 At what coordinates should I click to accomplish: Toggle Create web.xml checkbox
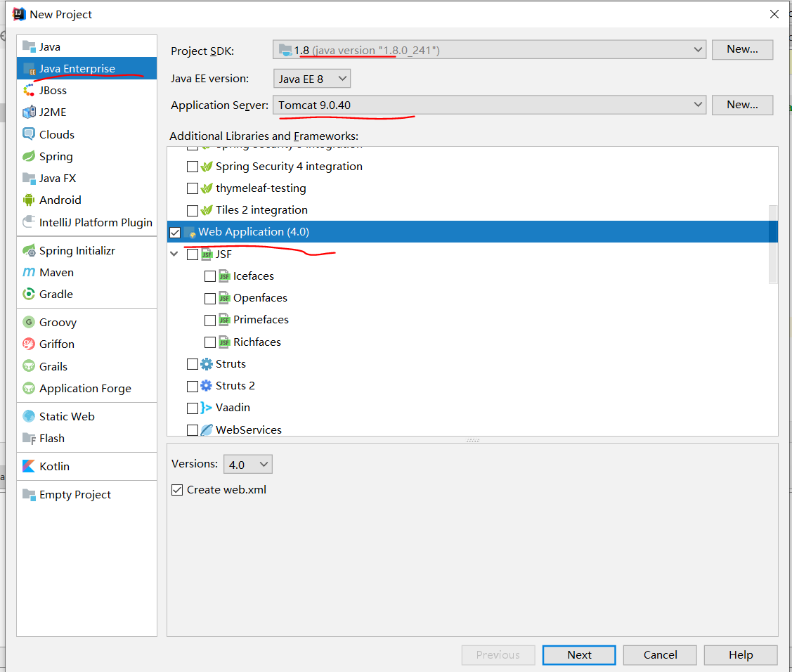coord(177,490)
